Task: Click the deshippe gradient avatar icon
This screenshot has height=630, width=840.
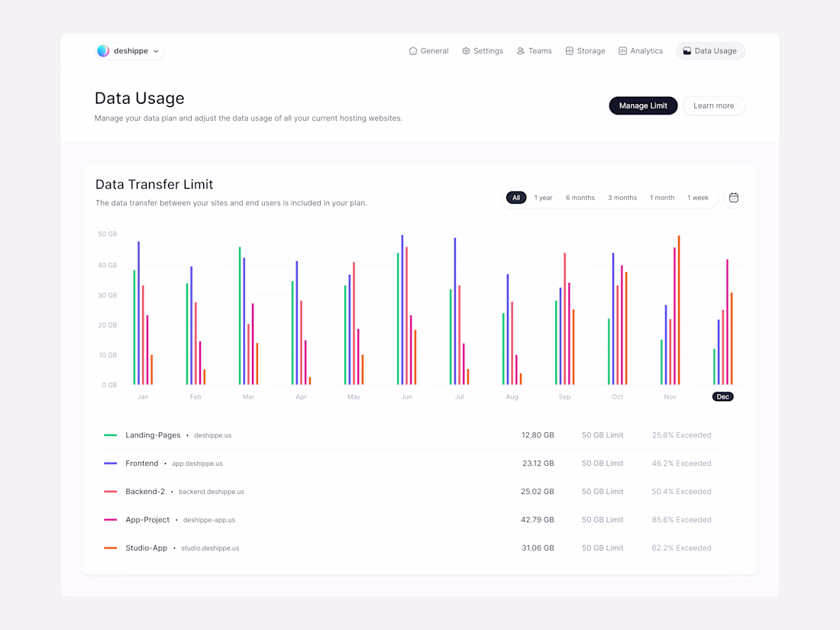Action: [103, 51]
